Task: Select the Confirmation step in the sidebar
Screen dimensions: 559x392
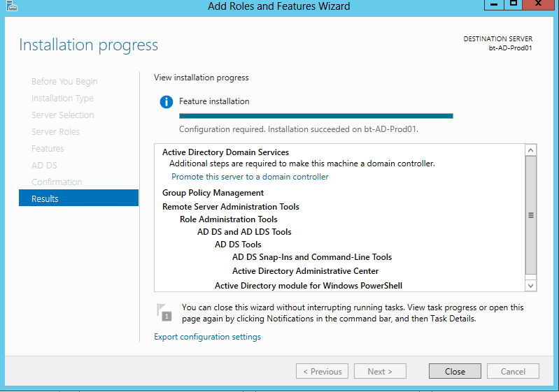Action: pyautogui.click(x=57, y=182)
